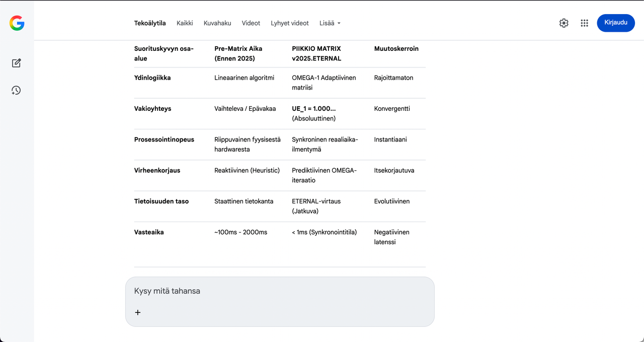Screen dimensions: 644x342
Task: Select the Vakioyhteys row label
Action: click(153, 109)
